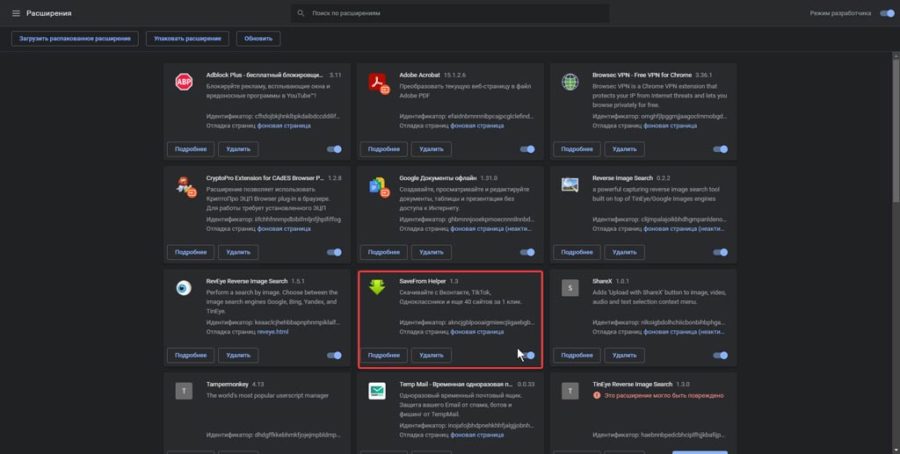Open Подробнее for SaveFrom Helper
Image resolution: width=900 pixels, height=454 pixels.
384,355
